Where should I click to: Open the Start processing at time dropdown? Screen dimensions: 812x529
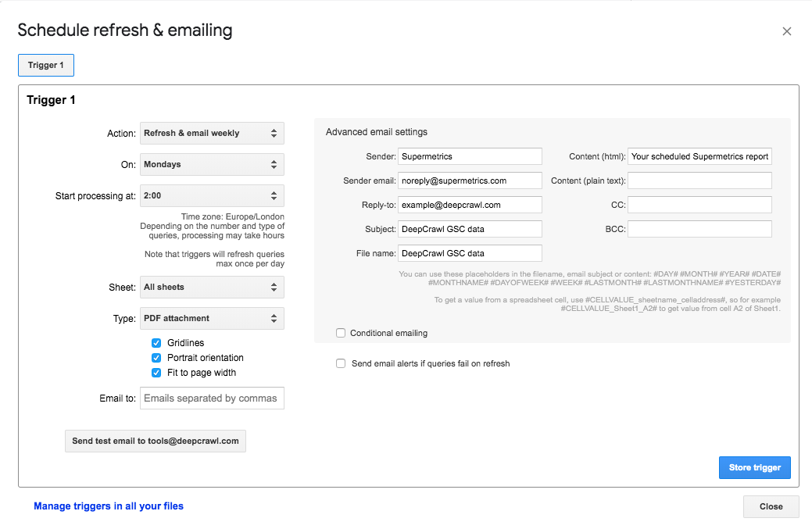point(212,195)
